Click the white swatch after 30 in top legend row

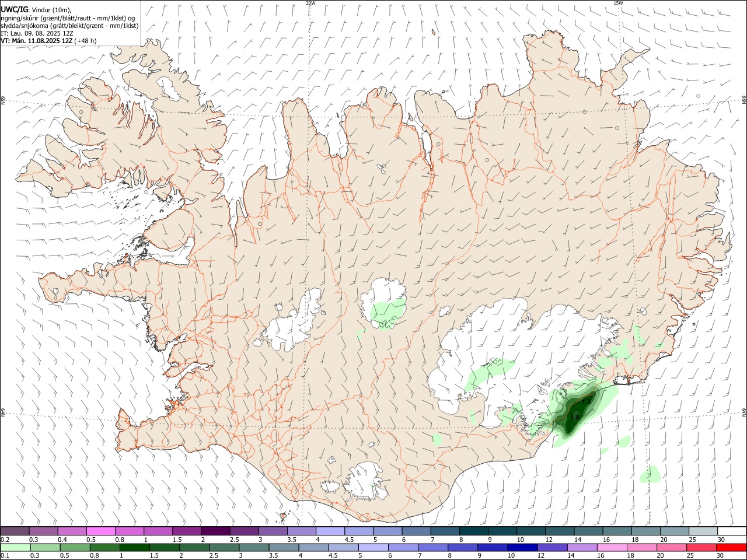[732, 531]
